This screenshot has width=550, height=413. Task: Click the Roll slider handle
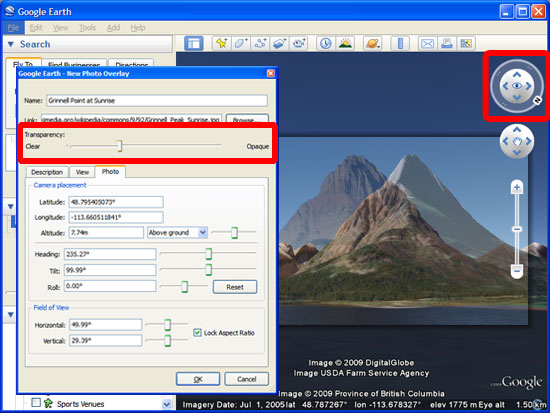point(185,286)
